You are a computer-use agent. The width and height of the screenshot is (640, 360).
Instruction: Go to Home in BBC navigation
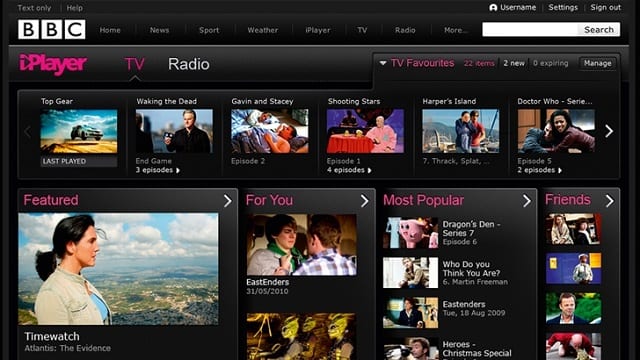pos(110,30)
